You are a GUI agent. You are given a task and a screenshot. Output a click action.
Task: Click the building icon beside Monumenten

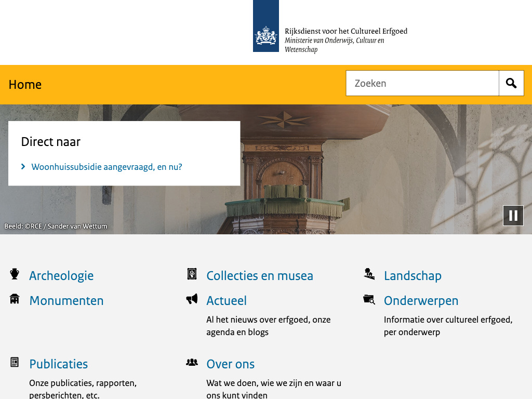tap(15, 299)
